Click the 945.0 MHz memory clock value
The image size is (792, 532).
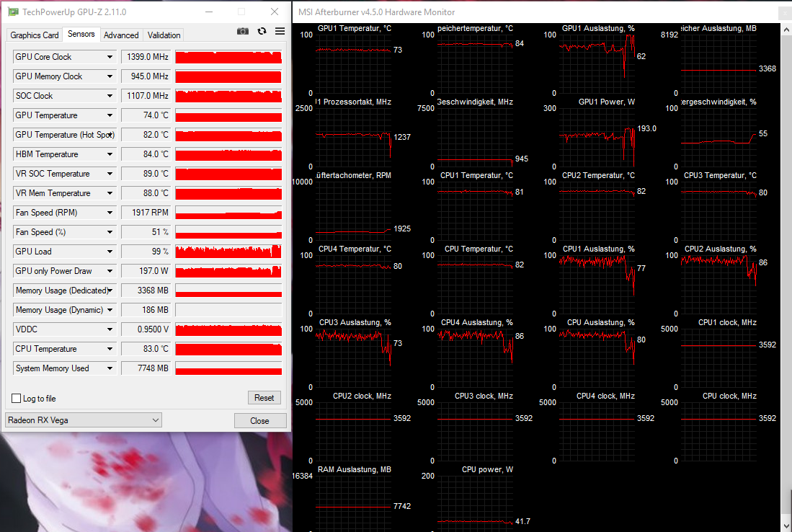(x=146, y=76)
